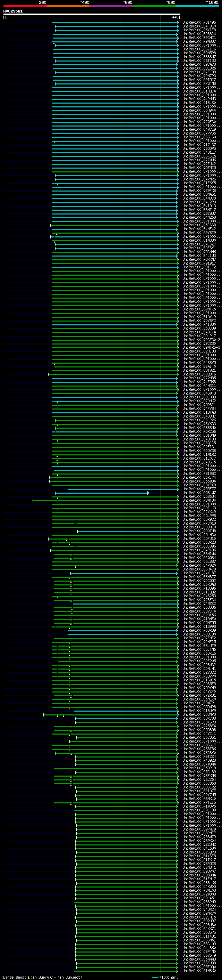The image size is (222, 980).
Task: Pick the UniRef100_A8NT34 label
Action: point(199,500)
